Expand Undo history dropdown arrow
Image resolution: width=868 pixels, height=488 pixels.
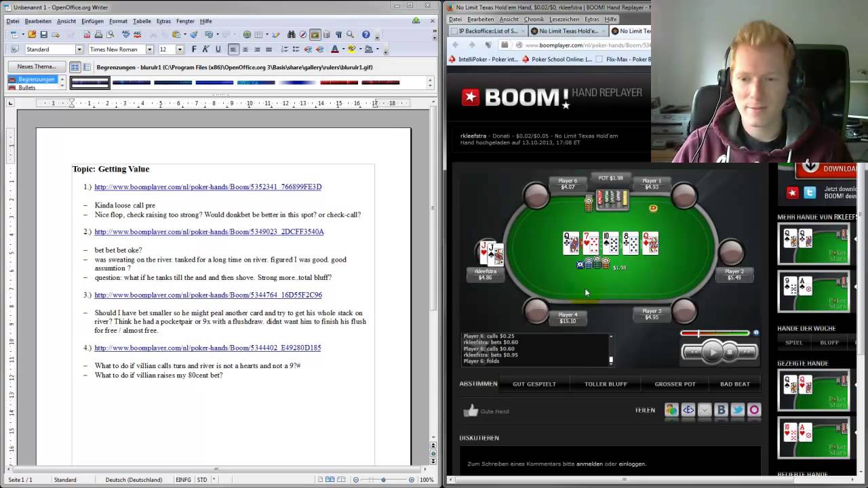pos(218,35)
